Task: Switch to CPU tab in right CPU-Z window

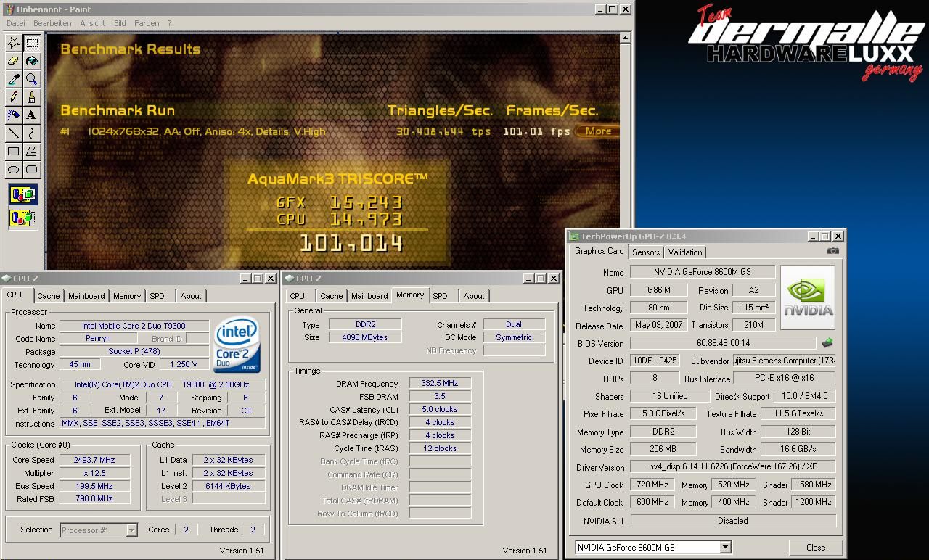Action: [298, 296]
